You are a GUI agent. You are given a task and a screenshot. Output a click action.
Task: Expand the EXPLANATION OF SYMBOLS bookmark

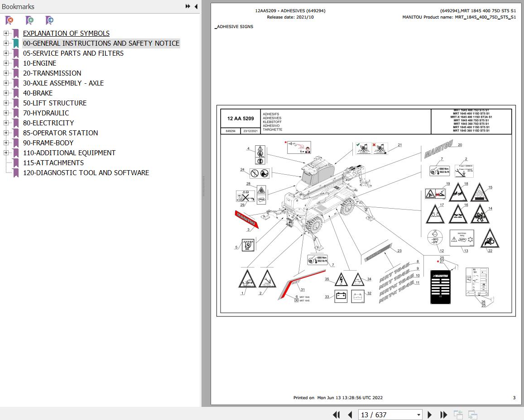tap(6, 33)
